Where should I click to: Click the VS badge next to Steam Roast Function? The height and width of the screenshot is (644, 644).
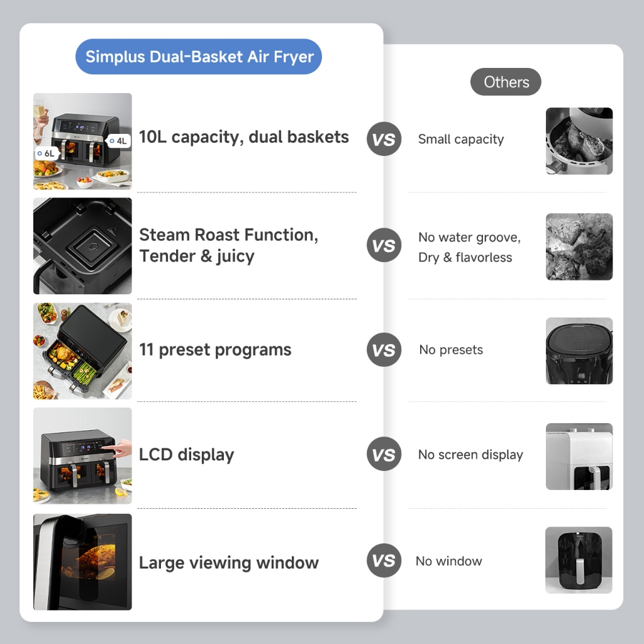(x=384, y=246)
